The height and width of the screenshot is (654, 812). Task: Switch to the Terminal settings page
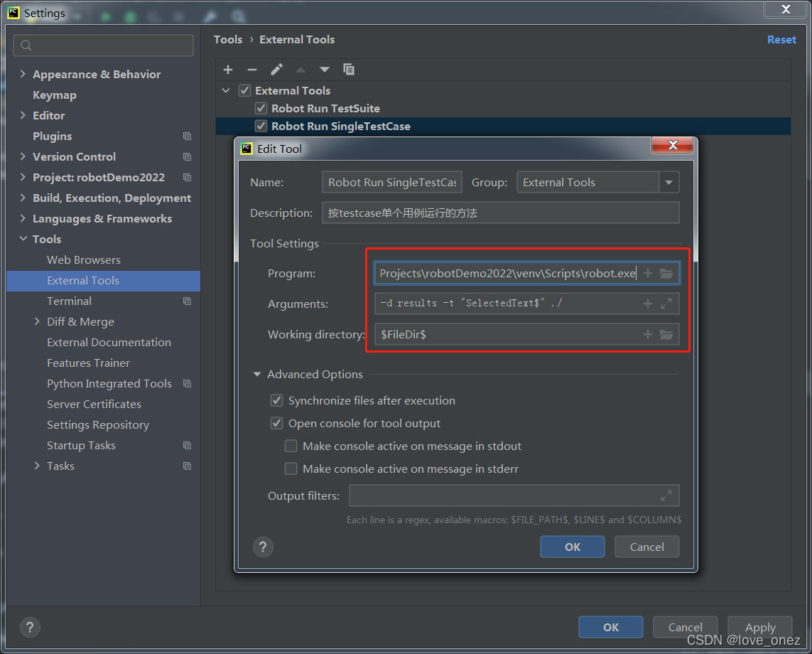point(69,301)
